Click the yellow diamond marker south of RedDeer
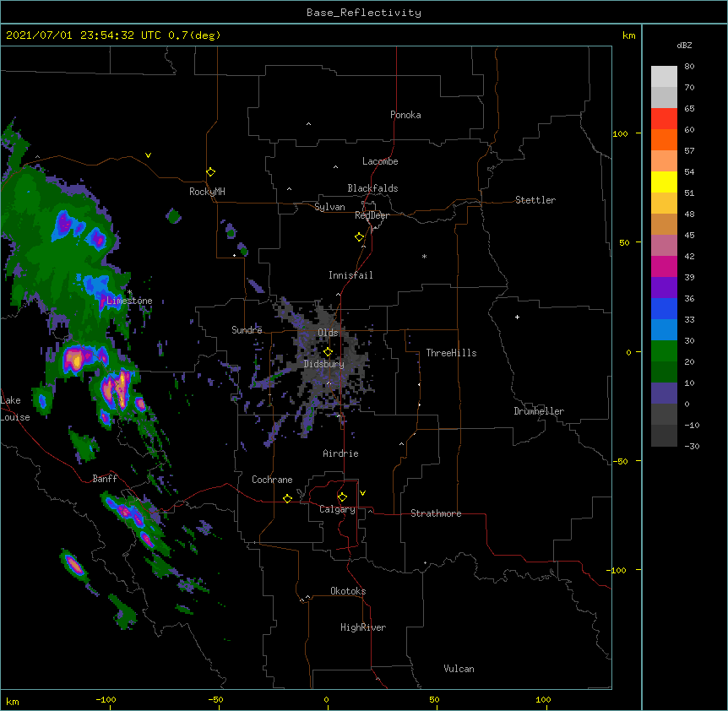This screenshot has height=711, width=728. (x=360, y=237)
